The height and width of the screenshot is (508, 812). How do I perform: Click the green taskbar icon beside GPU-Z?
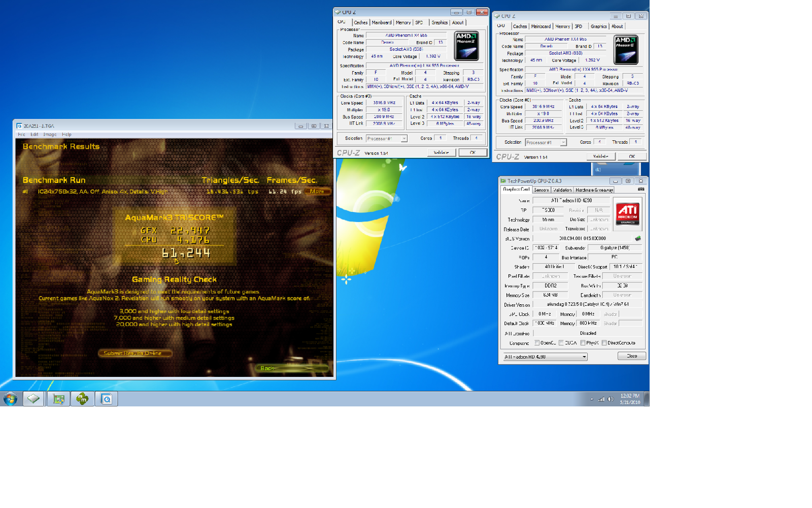(x=82, y=399)
